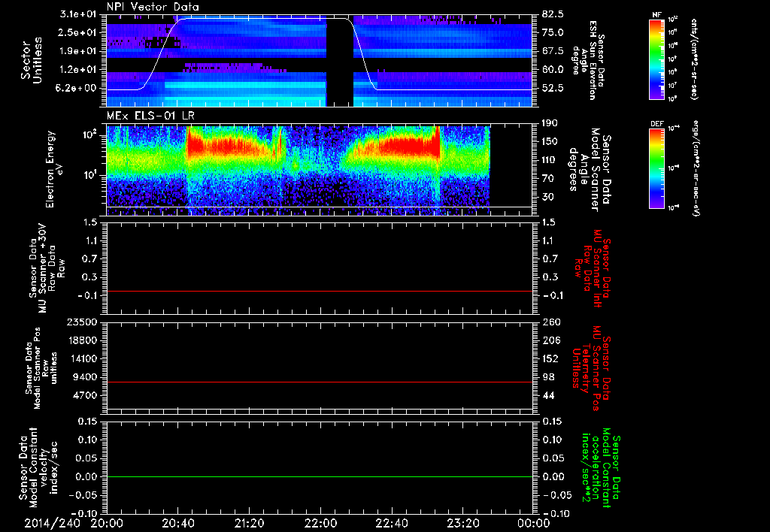770x532 pixels.
Task: Click the 2014/240 date label
Action: tap(53, 523)
